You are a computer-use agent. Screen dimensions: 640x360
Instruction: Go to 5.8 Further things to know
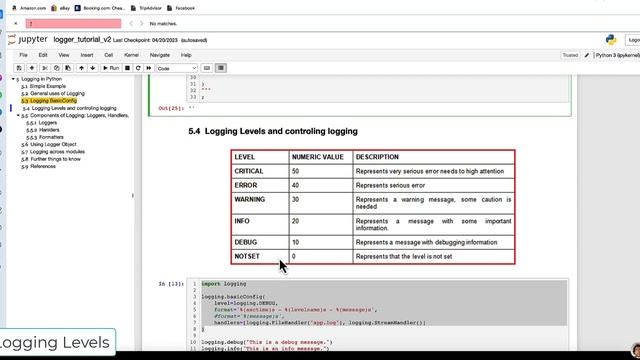(x=51, y=159)
